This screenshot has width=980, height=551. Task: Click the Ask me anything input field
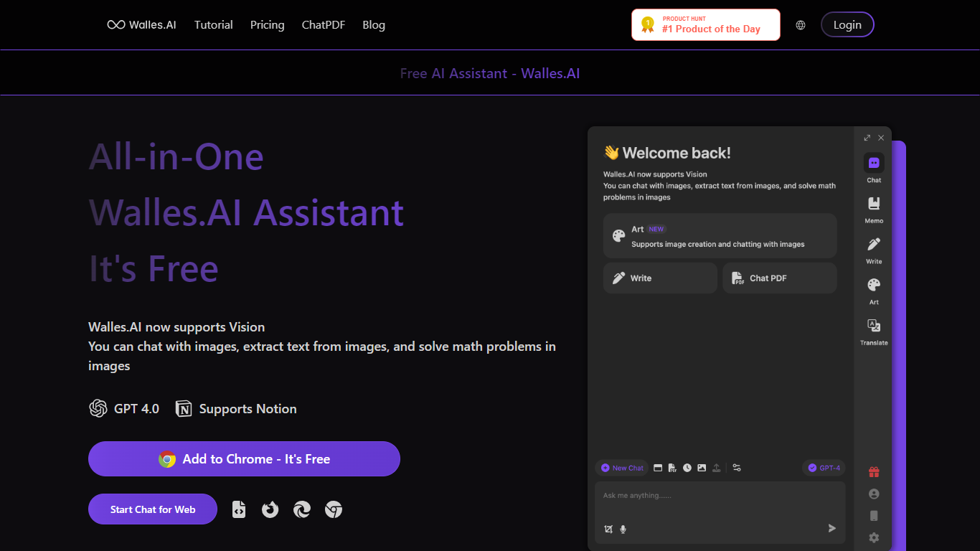pos(720,502)
